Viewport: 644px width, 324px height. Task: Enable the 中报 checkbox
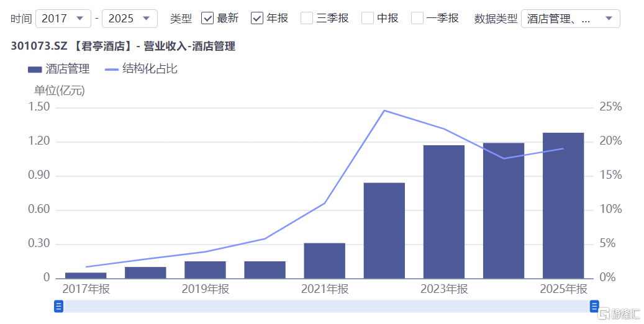pos(368,18)
